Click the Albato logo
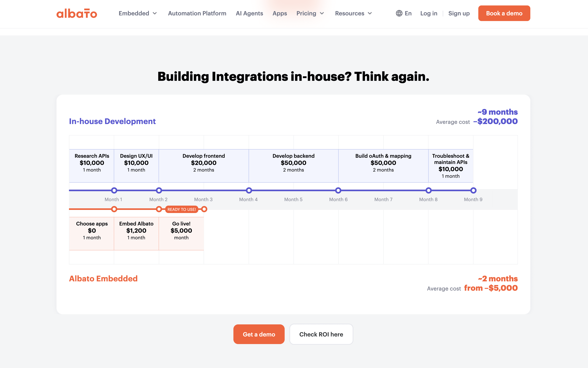588x368 pixels. (x=77, y=13)
